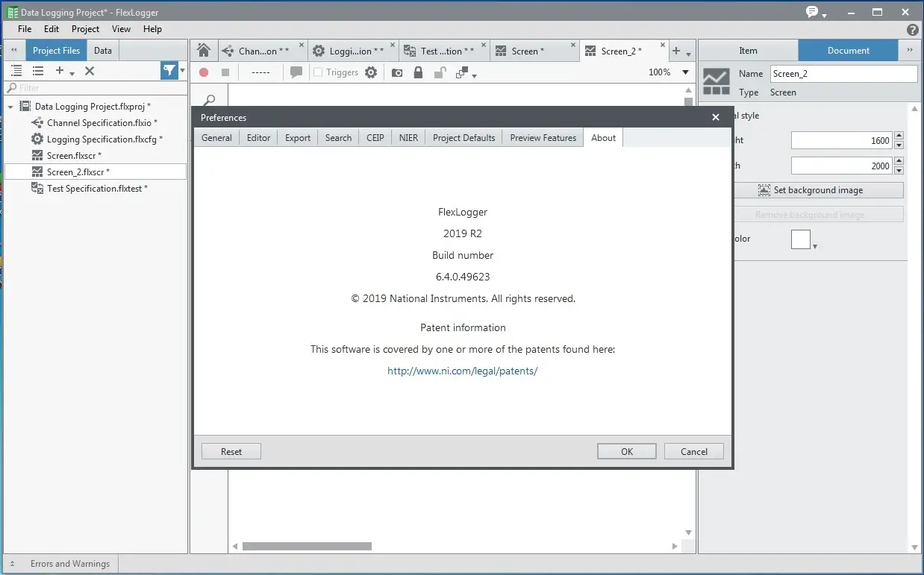Select Channel Specification.flxio in project tree
The height and width of the screenshot is (575, 924).
point(102,123)
